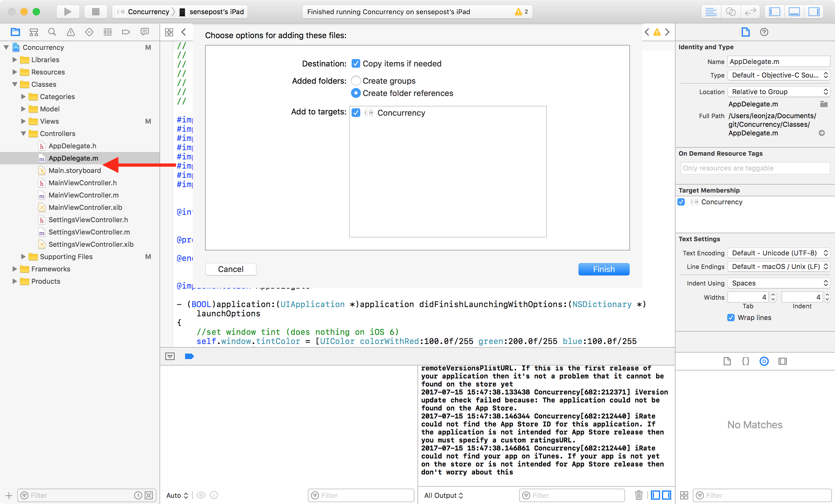
Task: Click the Cancel button to dismiss
Action: [230, 269]
